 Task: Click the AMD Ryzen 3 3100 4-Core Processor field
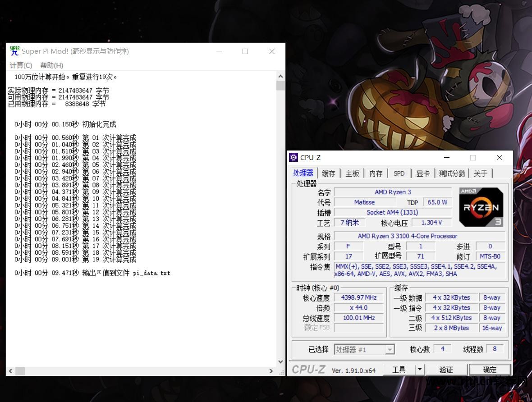click(x=420, y=236)
